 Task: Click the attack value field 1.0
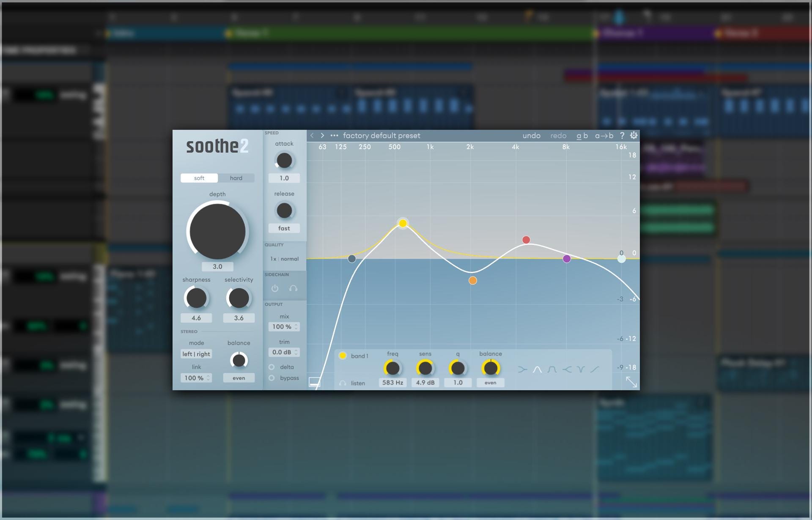pos(284,178)
